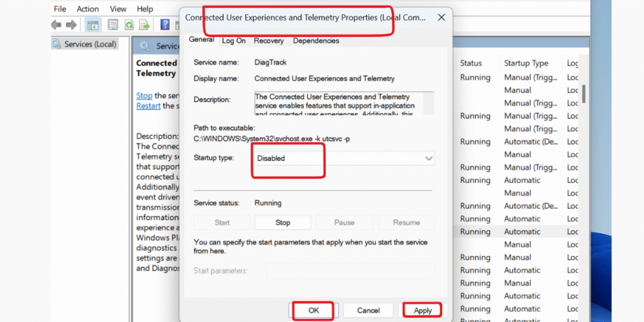Switch to the General tab
Screen dimensions: 644x322
click(201, 40)
